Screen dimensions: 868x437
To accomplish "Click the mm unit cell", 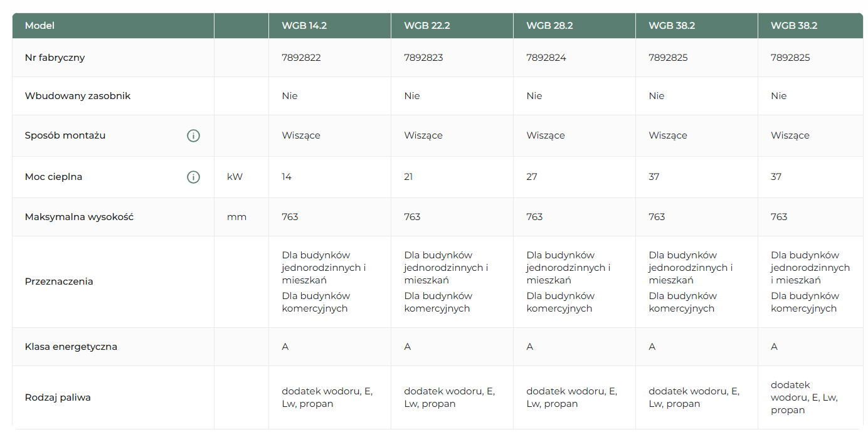I will point(236,217).
